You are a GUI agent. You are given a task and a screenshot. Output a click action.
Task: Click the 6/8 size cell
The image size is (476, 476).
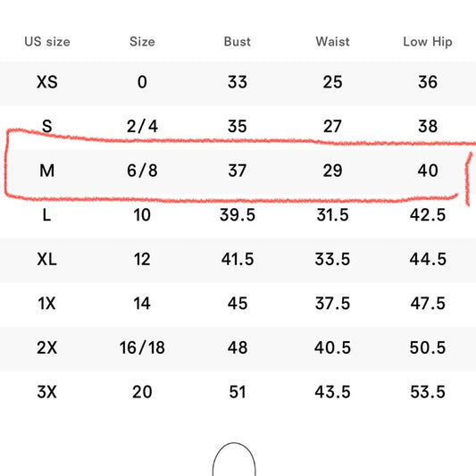(x=142, y=171)
